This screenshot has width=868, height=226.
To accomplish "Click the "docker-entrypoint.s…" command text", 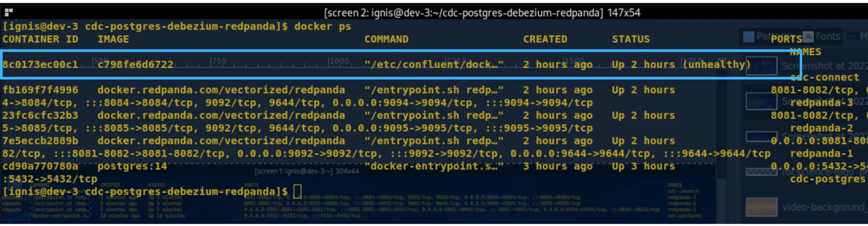I will 434,166.
